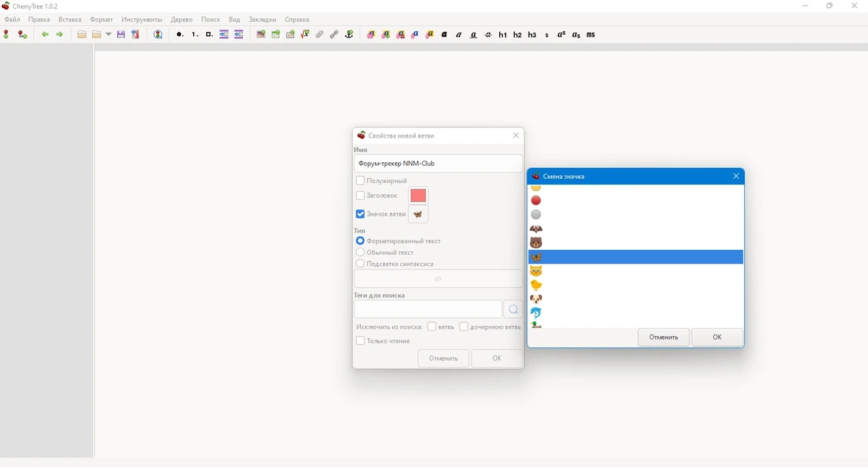Check the exclude дочернюю ветвь box

pyautogui.click(x=464, y=327)
